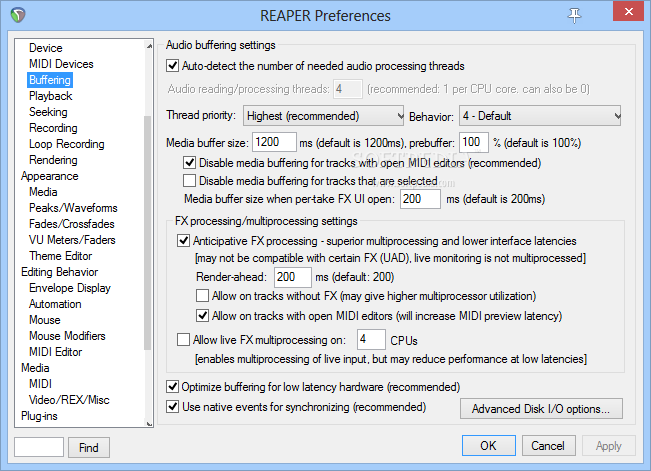
Task: Select the Plug-ins category
Action: click(39, 416)
